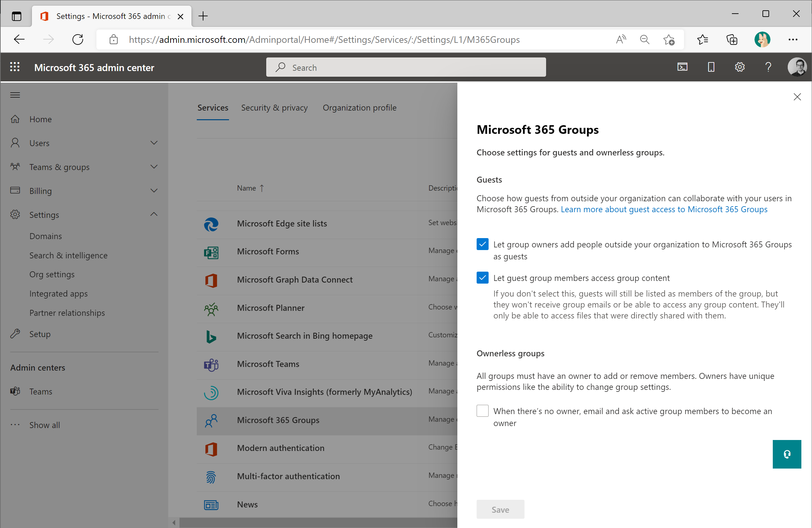This screenshot has height=528, width=812.
Task: Open Domains under Settings
Action: (46, 236)
